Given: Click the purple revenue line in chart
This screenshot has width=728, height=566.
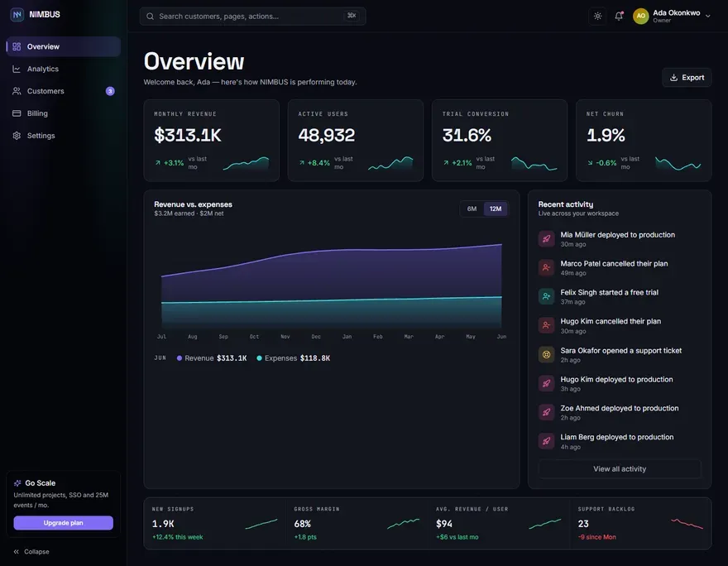Looking at the screenshot, I should (x=332, y=250).
